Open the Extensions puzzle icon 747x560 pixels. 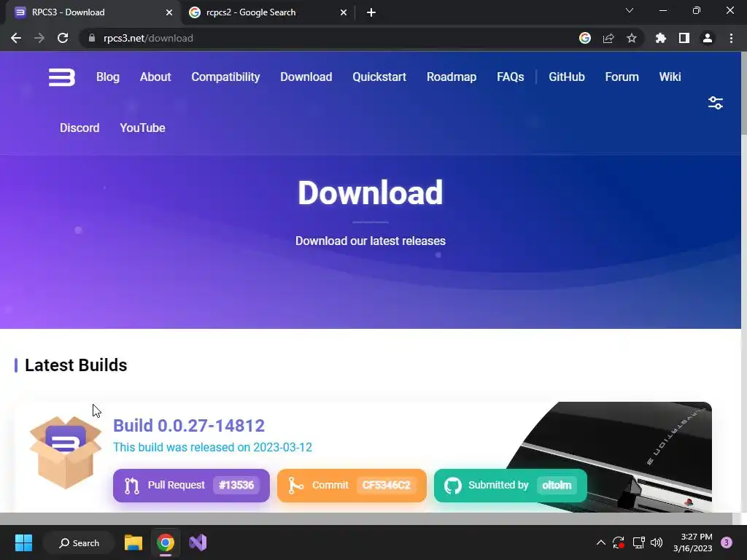[661, 38]
